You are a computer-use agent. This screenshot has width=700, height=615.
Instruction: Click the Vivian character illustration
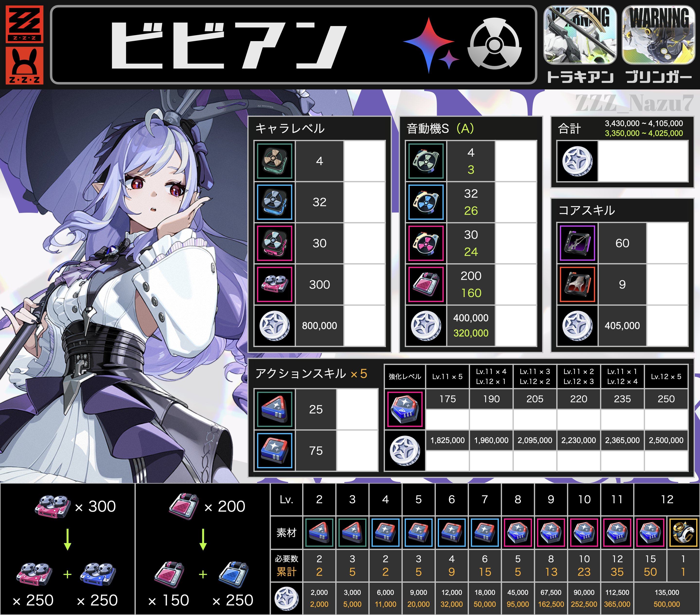pos(123,286)
